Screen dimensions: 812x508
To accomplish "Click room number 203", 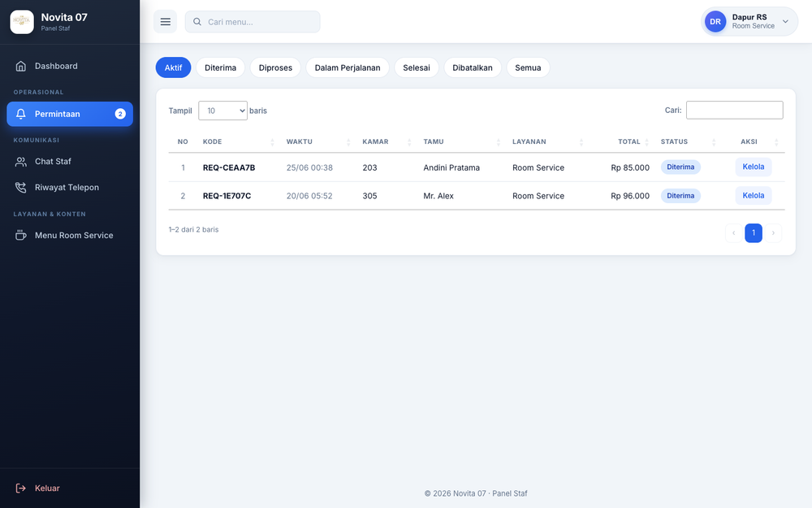I will click(369, 167).
